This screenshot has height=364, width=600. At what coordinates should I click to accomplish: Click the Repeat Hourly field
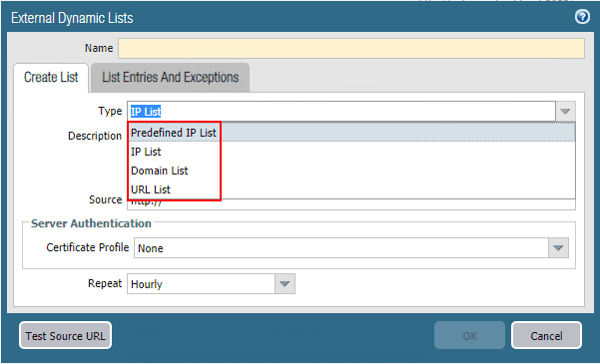point(201,283)
